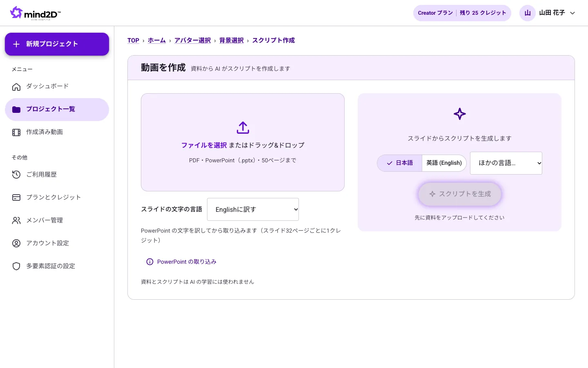Click the Creator プラン credits badge
Image resolution: width=588 pixels, height=368 pixels.
pos(462,13)
